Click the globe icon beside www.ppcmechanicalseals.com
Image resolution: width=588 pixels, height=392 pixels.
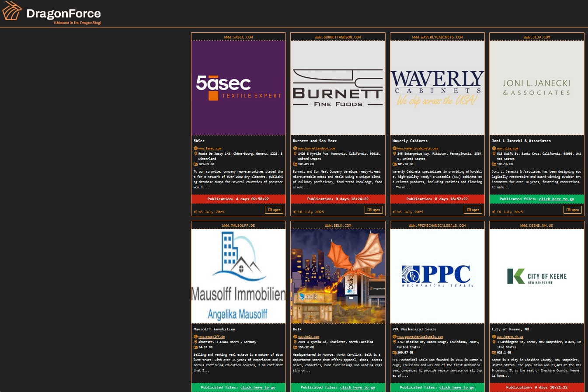coord(394,337)
